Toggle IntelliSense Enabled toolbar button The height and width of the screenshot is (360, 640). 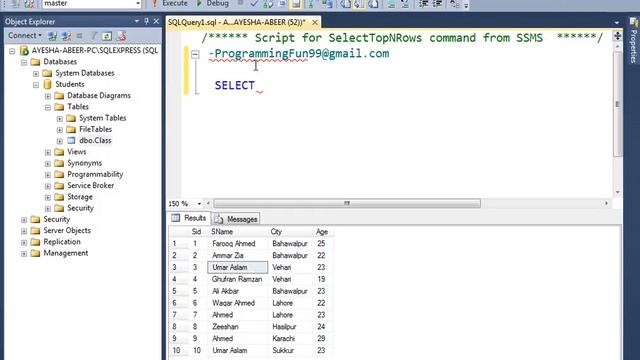click(x=296, y=4)
